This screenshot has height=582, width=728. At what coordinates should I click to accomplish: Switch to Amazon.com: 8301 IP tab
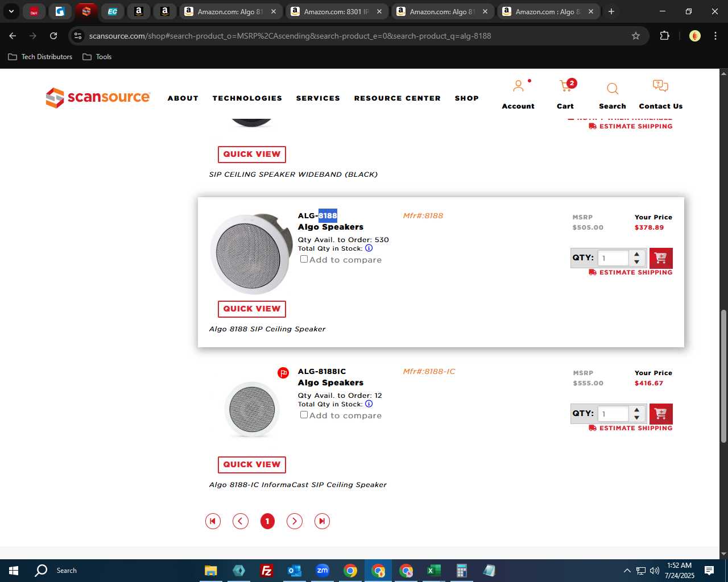[336, 11]
